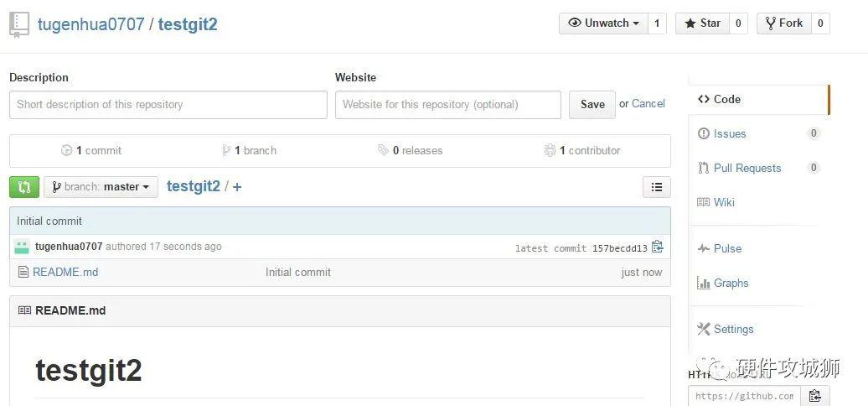The width and height of the screenshot is (868, 406).
Task: Star the repository
Action: click(702, 23)
